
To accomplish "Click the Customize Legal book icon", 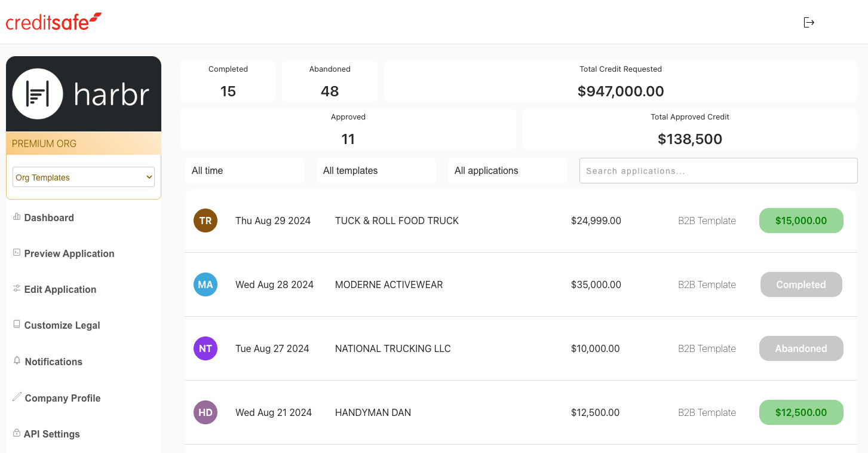I will pyautogui.click(x=17, y=325).
